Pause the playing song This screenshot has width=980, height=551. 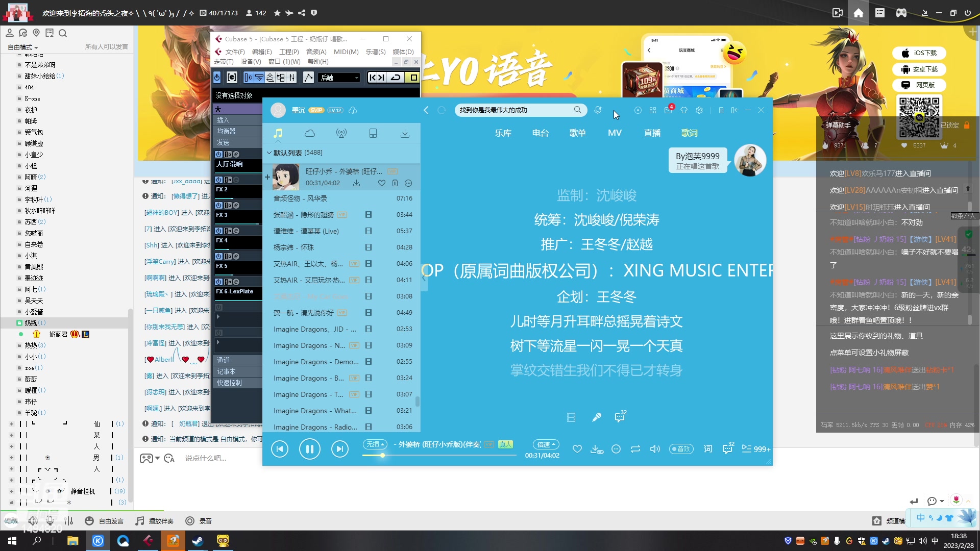point(309,449)
